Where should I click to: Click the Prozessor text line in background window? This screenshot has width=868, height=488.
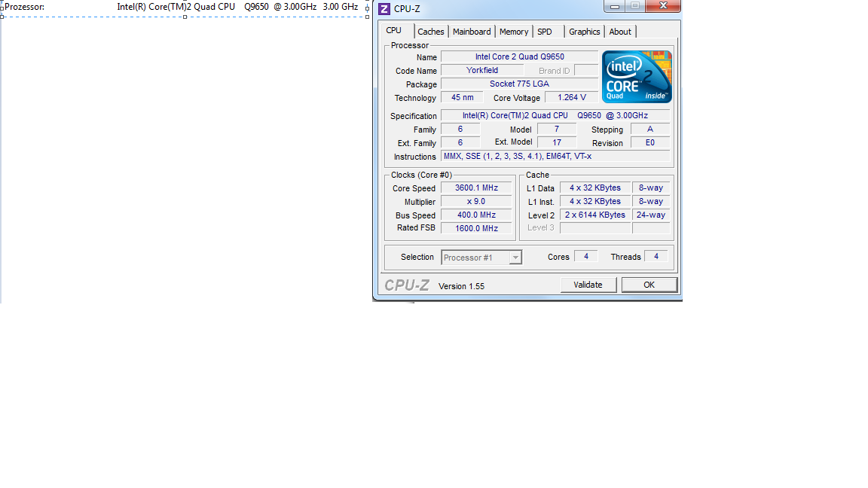(x=181, y=7)
